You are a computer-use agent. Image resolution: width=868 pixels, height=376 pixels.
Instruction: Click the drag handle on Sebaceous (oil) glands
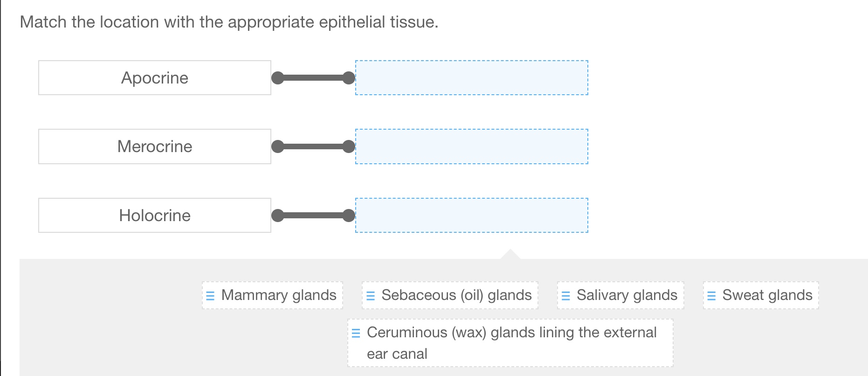[x=371, y=295]
